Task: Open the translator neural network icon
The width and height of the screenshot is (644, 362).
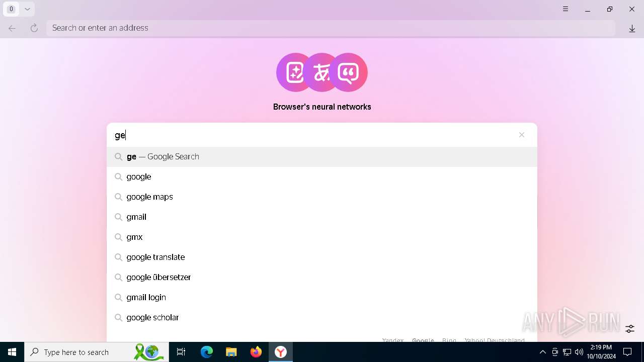Action: pyautogui.click(x=320, y=72)
